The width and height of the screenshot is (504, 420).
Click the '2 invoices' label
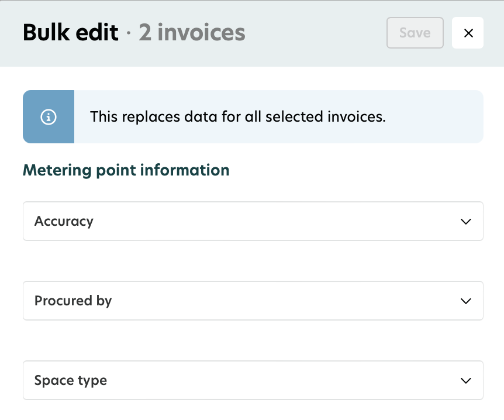[x=192, y=33]
